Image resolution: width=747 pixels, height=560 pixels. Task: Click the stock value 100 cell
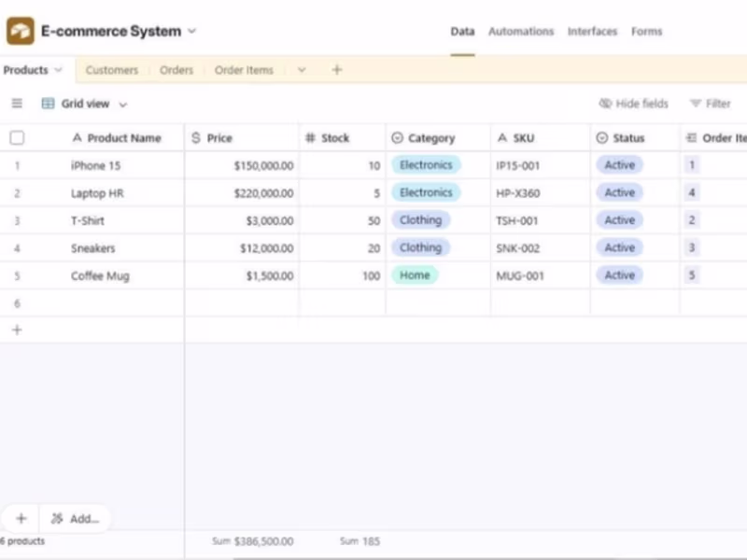tap(342, 276)
